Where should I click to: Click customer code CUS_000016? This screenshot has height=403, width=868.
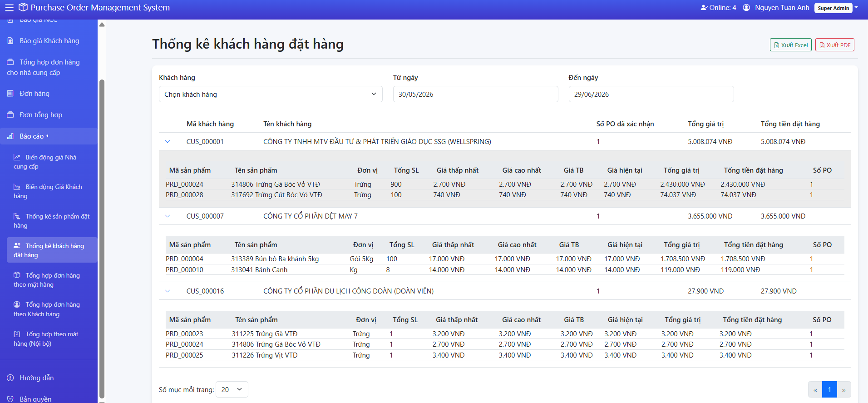coord(205,291)
